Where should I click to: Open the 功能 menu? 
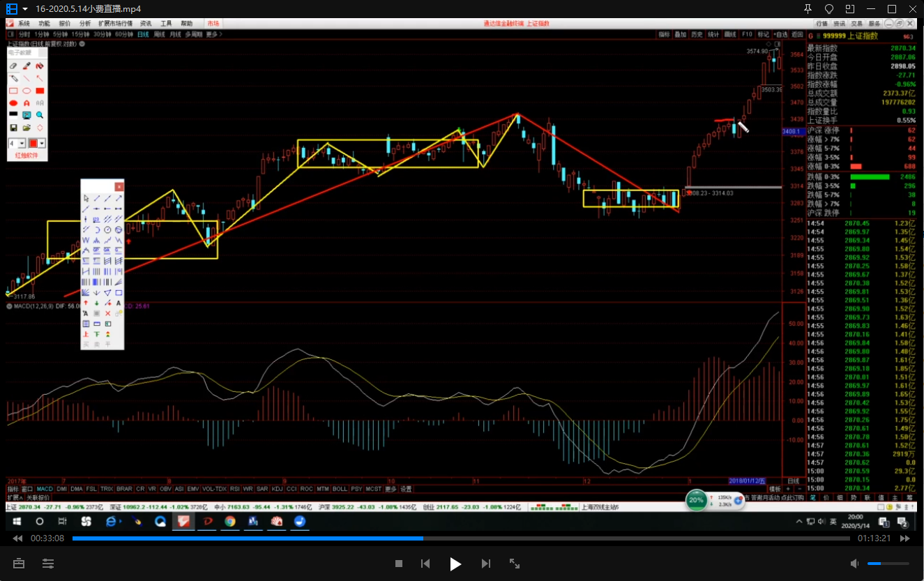tap(44, 24)
